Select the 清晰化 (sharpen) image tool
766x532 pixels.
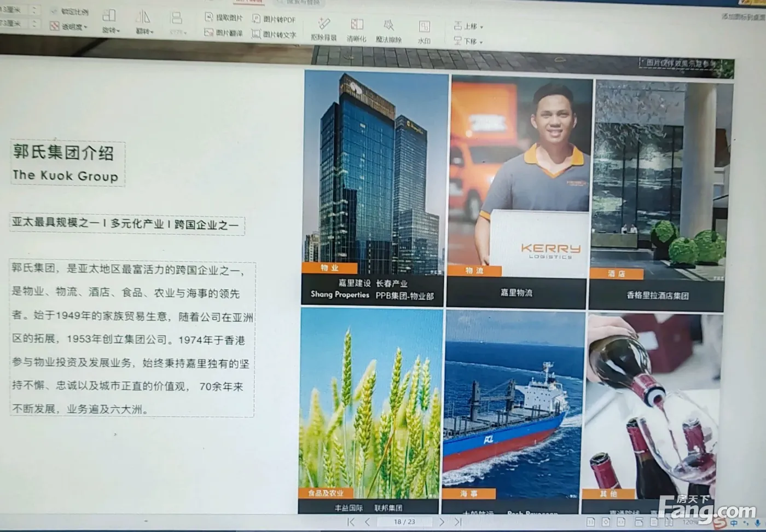[356, 29]
